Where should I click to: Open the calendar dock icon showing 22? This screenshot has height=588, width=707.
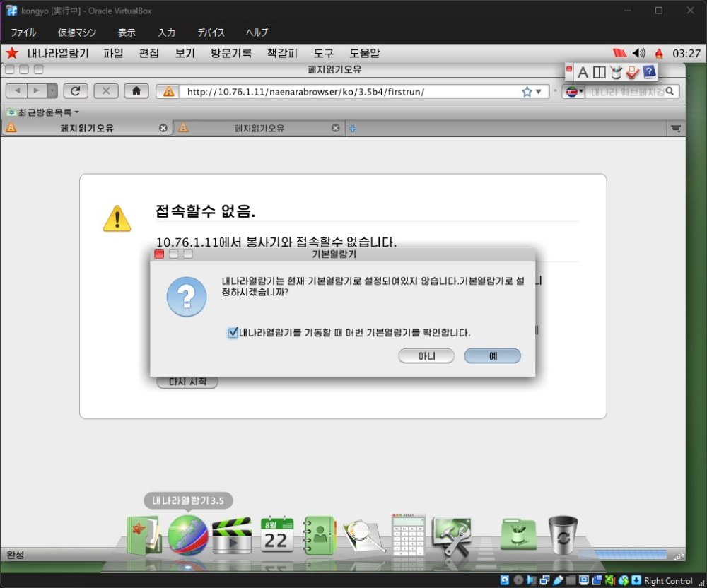tap(277, 535)
